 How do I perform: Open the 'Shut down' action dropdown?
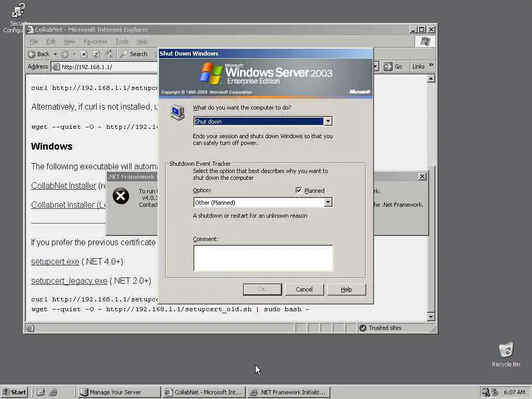(x=328, y=122)
